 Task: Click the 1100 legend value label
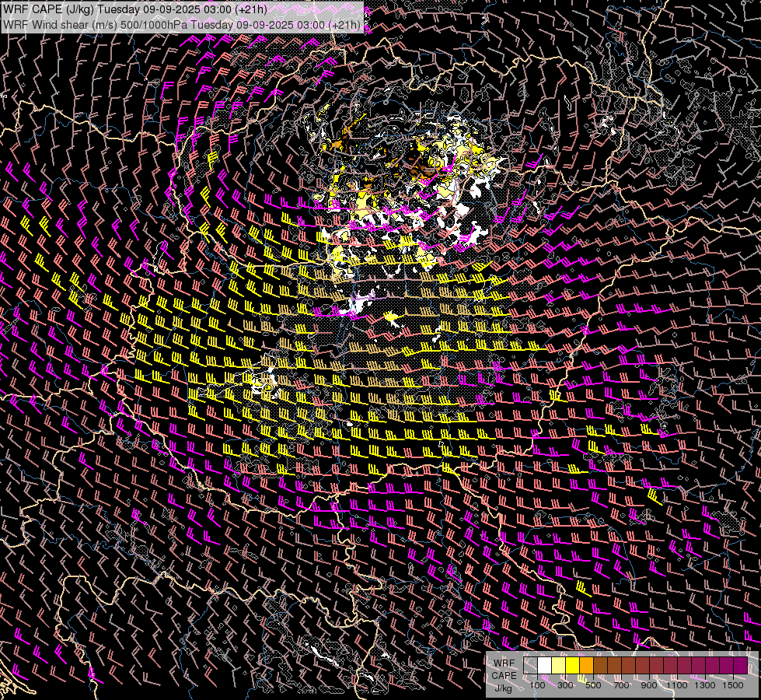677,685
